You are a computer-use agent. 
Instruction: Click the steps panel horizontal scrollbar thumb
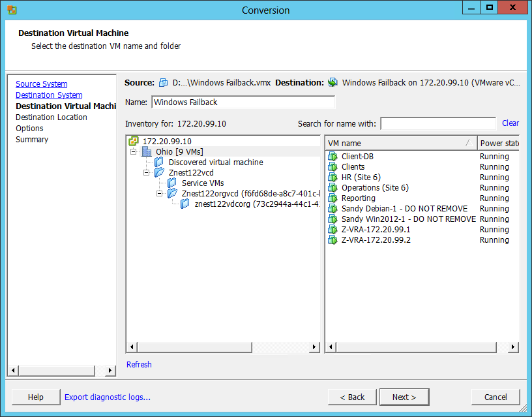57,370
